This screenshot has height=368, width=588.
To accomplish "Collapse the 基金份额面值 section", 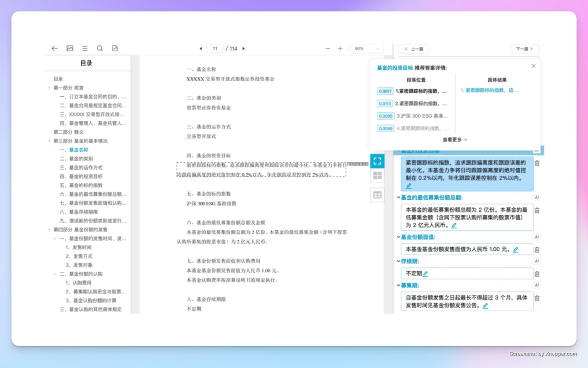I will pyautogui.click(x=398, y=237).
